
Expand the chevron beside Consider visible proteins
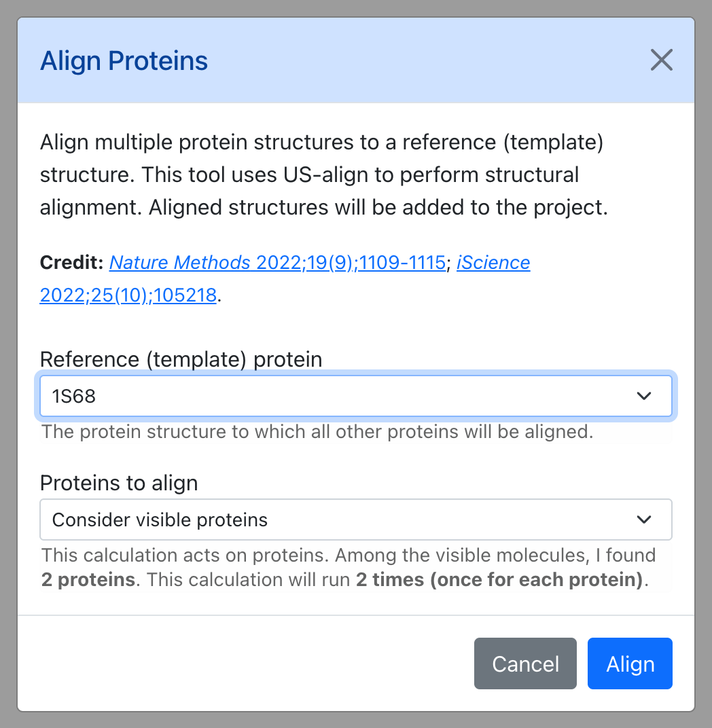coord(644,520)
